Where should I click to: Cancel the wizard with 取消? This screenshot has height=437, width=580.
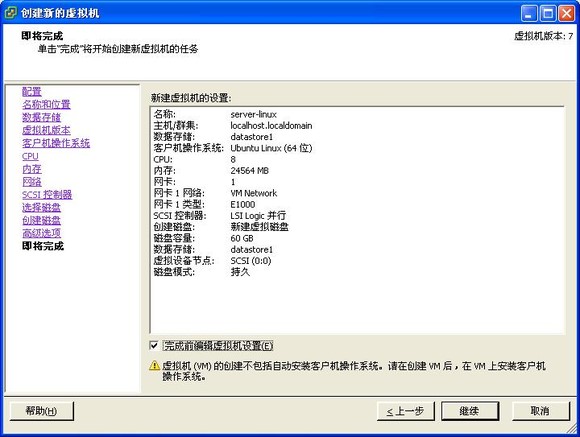[540, 411]
